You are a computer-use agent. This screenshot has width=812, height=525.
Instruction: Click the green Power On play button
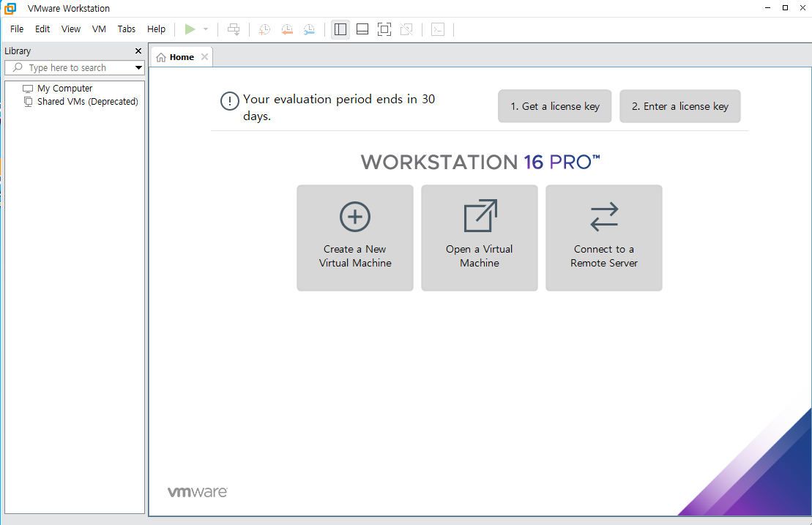[x=190, y=29]
